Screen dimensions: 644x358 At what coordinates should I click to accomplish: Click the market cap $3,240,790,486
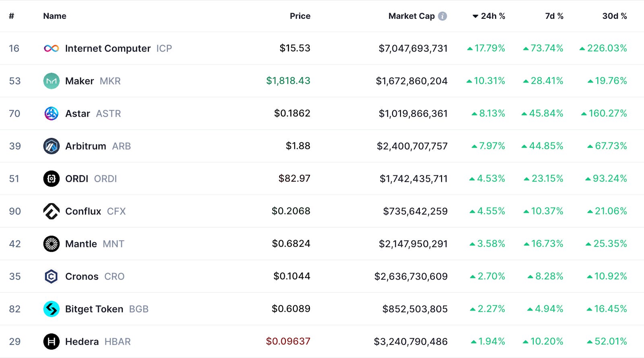coord(411,342)
